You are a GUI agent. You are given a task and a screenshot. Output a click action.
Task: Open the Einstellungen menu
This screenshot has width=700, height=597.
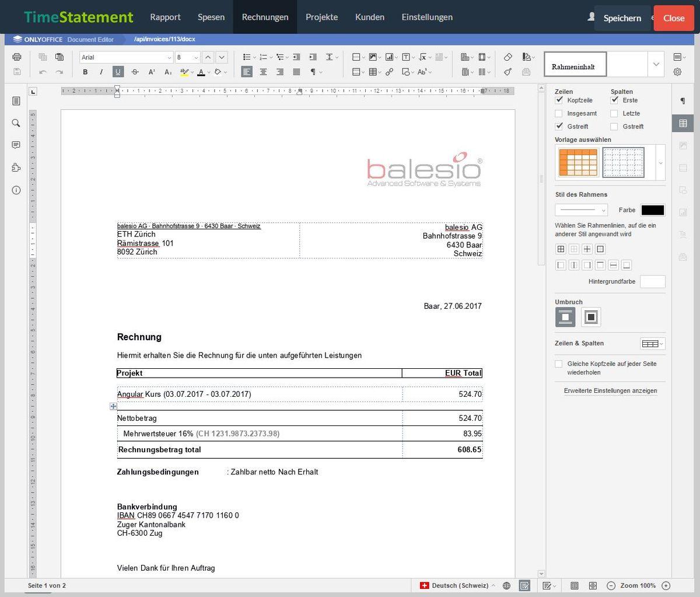427,17
